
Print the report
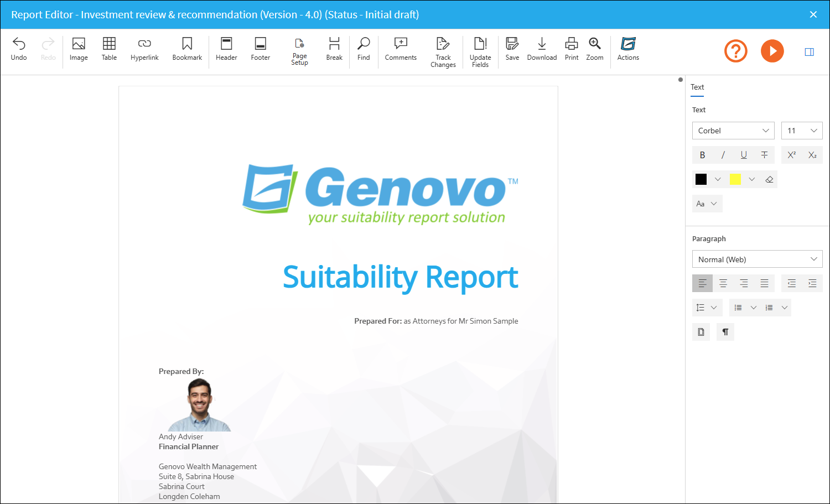click(x=572, y=49)
